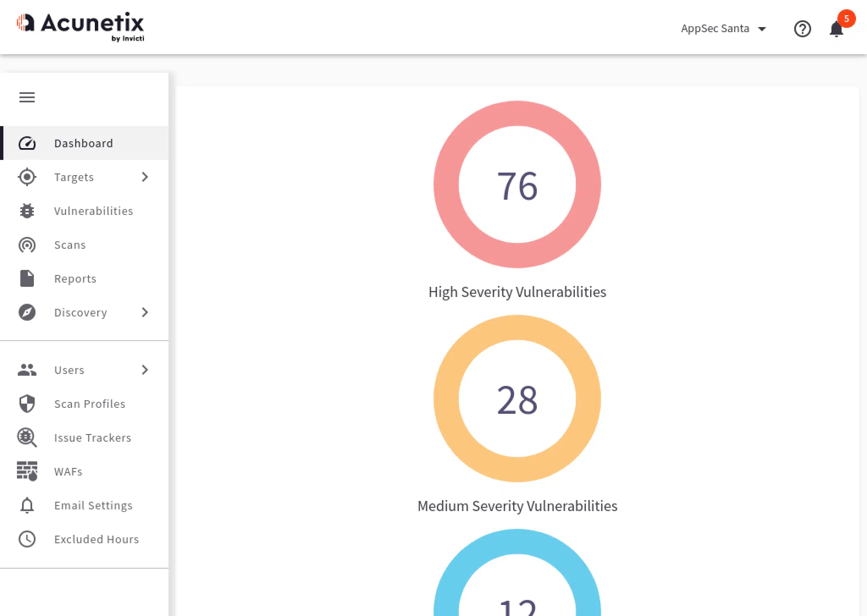Click the Reports document icon

point(27,278)
